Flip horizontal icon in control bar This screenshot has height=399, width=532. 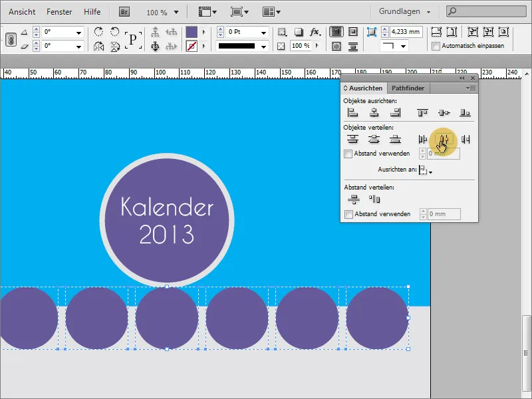click(98, 46)
